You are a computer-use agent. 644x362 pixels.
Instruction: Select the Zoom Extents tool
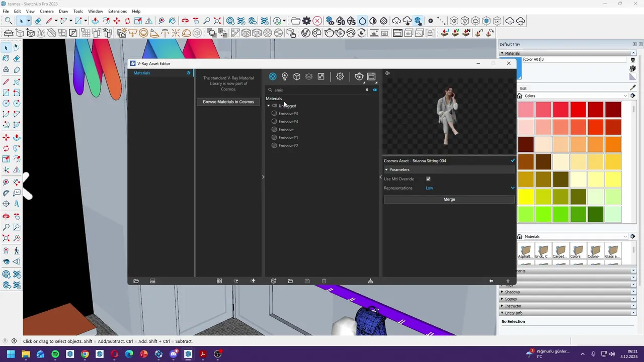click(x=217, y=21)
